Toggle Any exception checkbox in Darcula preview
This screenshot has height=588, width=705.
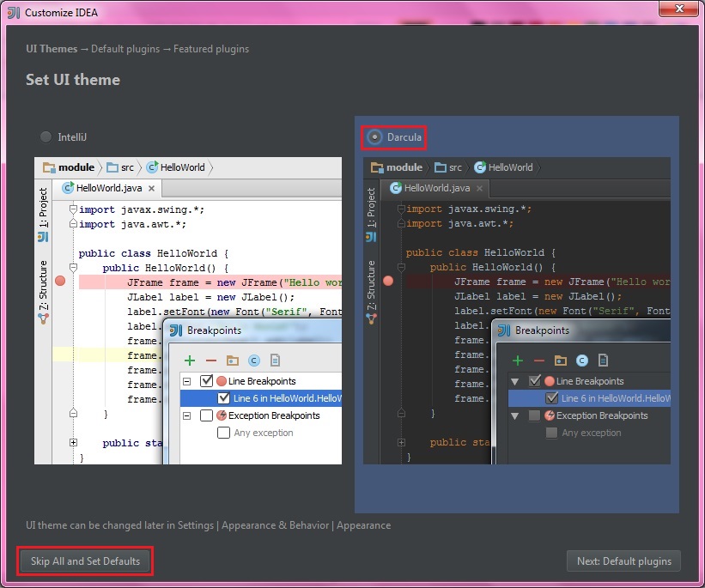[x=551, y=433]
